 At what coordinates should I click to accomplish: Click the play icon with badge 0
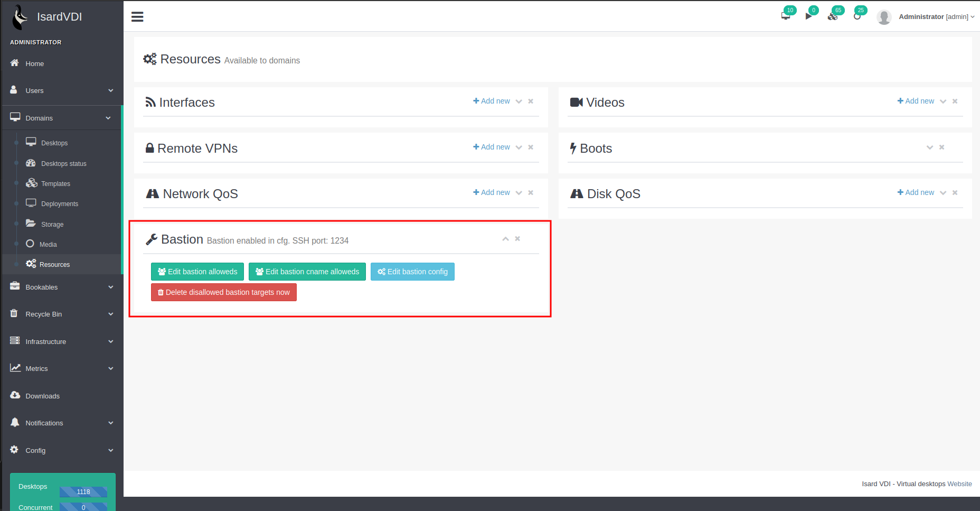tap(808, 16)
